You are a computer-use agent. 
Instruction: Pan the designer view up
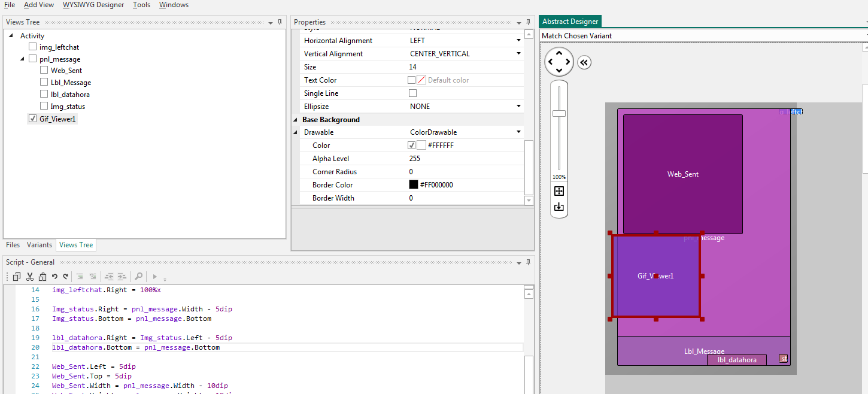559,53
